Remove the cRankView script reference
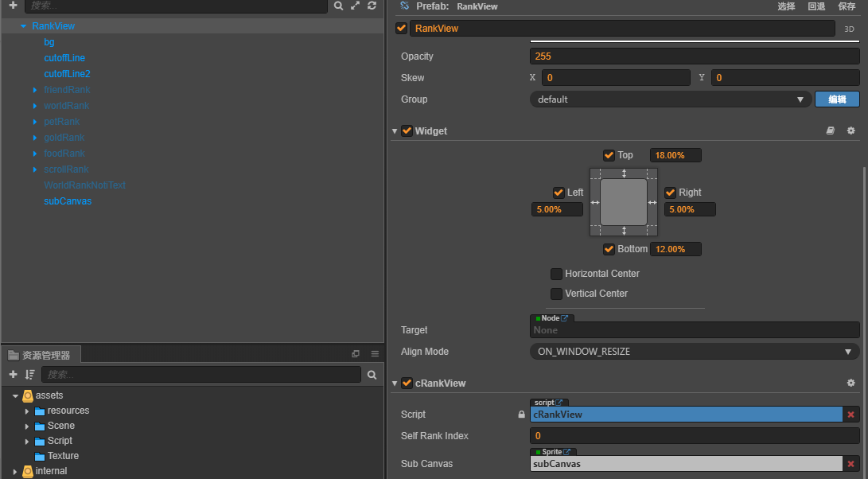868x479 pixels. pos(850,415)
